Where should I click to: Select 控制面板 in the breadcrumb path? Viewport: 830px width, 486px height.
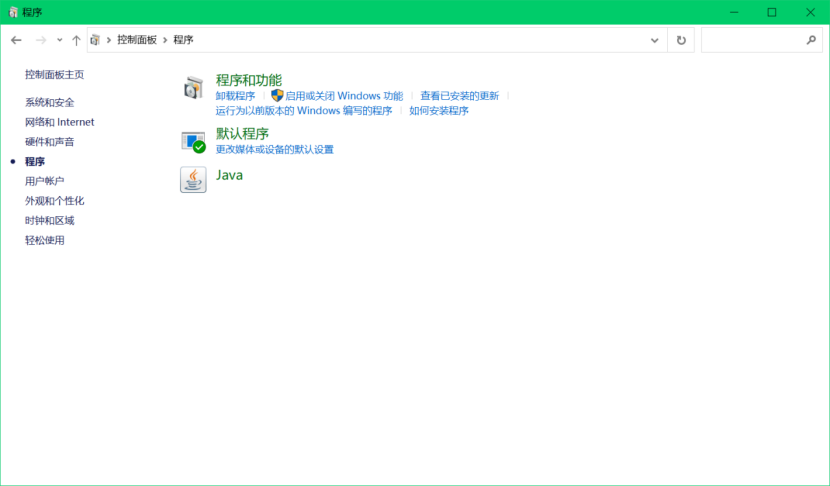137,40
